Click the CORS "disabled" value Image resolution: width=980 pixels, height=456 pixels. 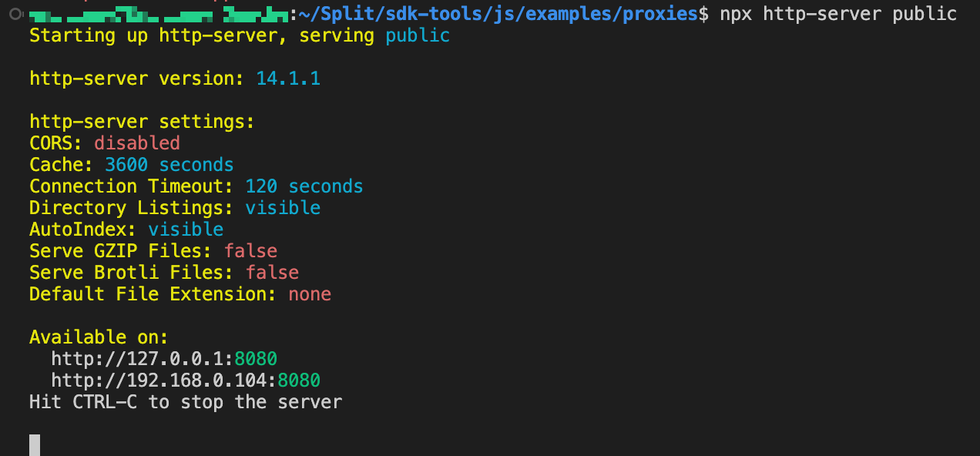[137, 143]
